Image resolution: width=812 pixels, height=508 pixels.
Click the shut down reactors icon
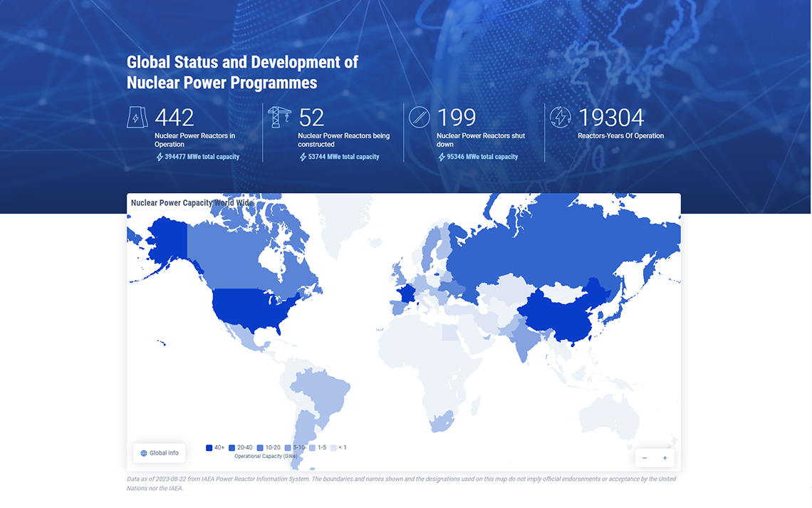click(420, 118)
